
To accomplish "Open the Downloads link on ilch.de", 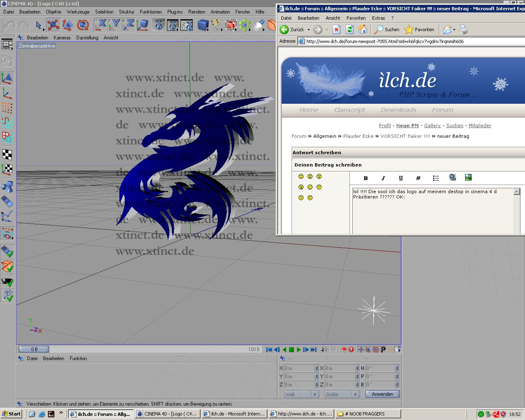I will tap(398, 110).
